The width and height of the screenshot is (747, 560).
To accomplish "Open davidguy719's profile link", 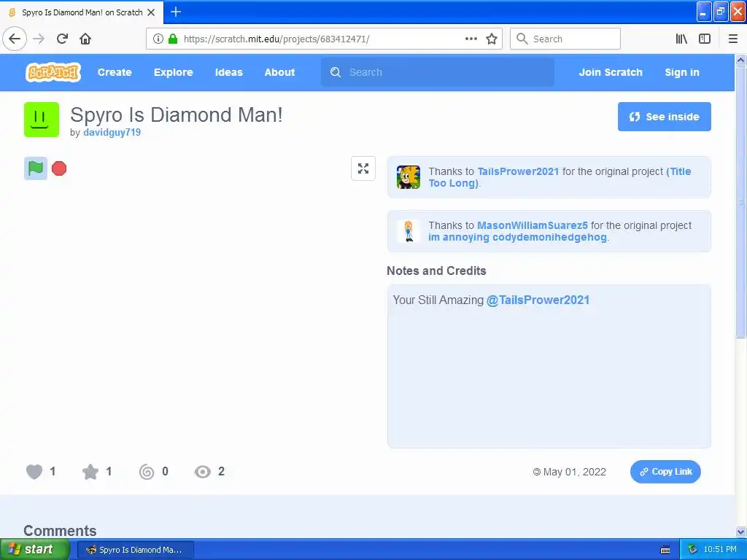I will click(x=112, y=133).
